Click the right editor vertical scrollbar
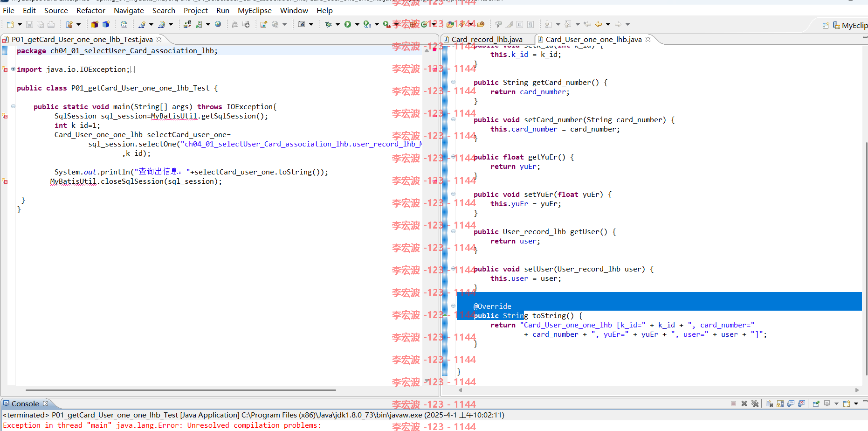This screenshot has width=868, height=431. [x=866, y=259]
